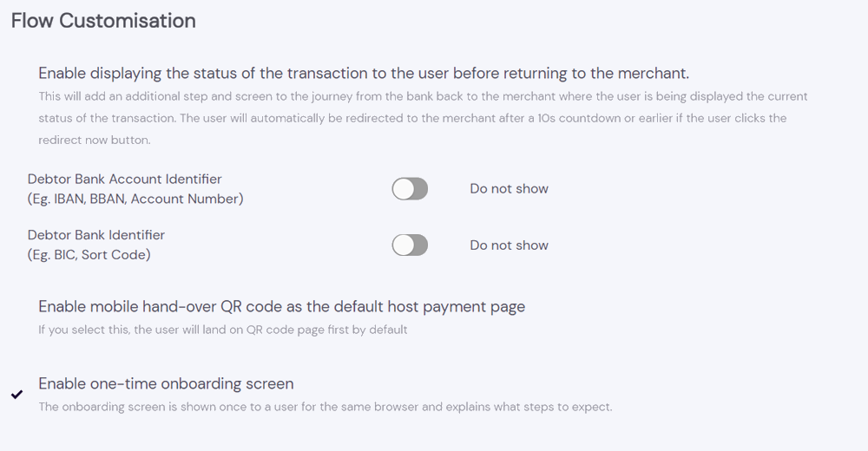868x451 pixels.
Task: Click the '(Eg. IBAN, BBAN, Account Number)' hint
Action: 135,199
